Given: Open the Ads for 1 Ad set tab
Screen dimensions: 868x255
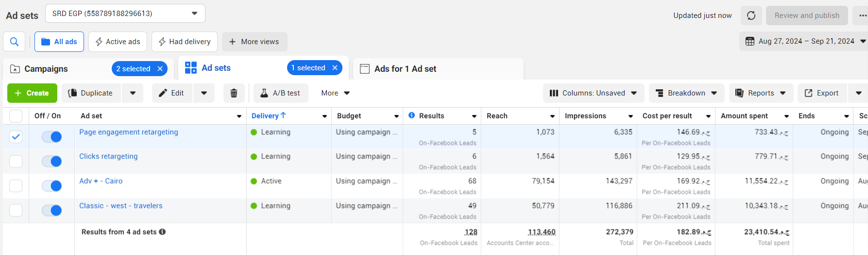Looking at the screenshot, I should pos(405,69).
